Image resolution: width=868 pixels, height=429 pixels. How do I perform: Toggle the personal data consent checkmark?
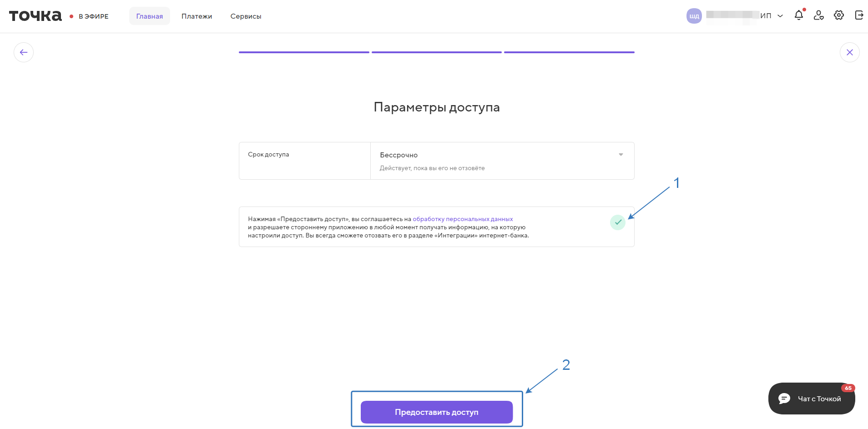[x=617, y=222]
